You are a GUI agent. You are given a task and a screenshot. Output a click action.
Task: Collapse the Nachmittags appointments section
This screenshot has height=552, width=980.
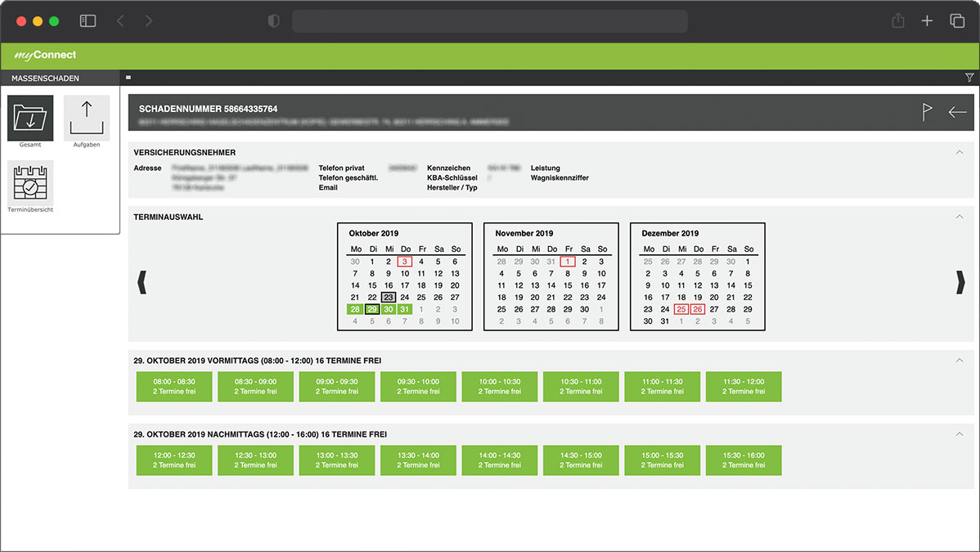click(x=960, y=434)
